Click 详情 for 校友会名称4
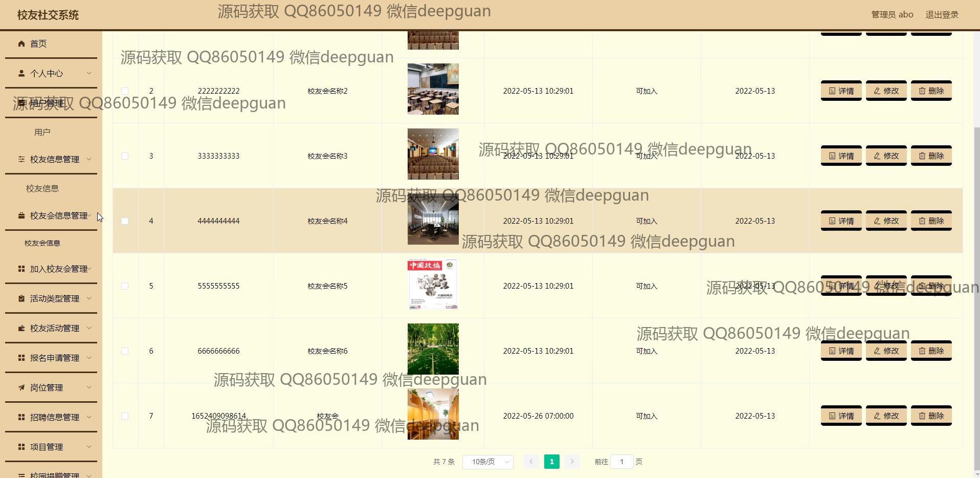 (x=841, y=221)
